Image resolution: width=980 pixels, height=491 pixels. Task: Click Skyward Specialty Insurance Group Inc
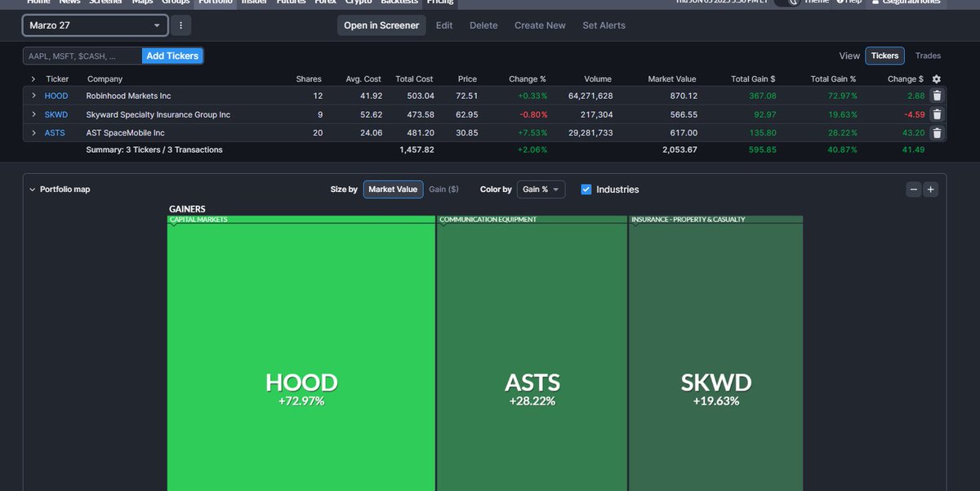click(158, 114)
